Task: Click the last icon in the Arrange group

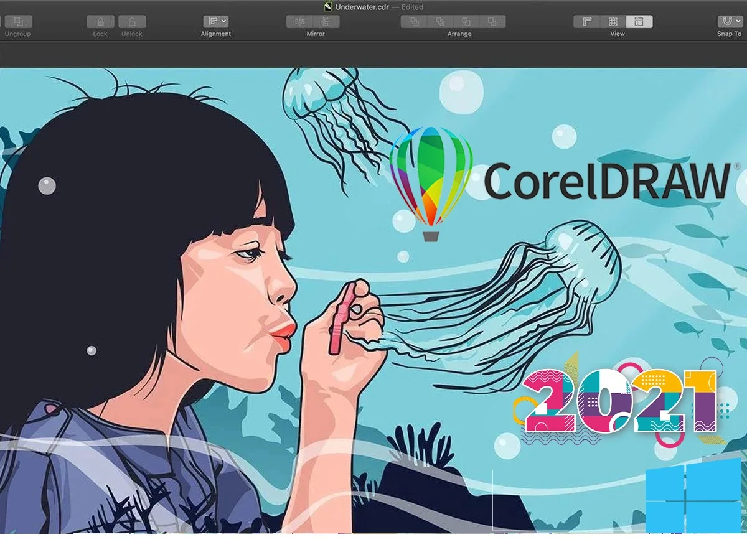Action: coord(492,22)
